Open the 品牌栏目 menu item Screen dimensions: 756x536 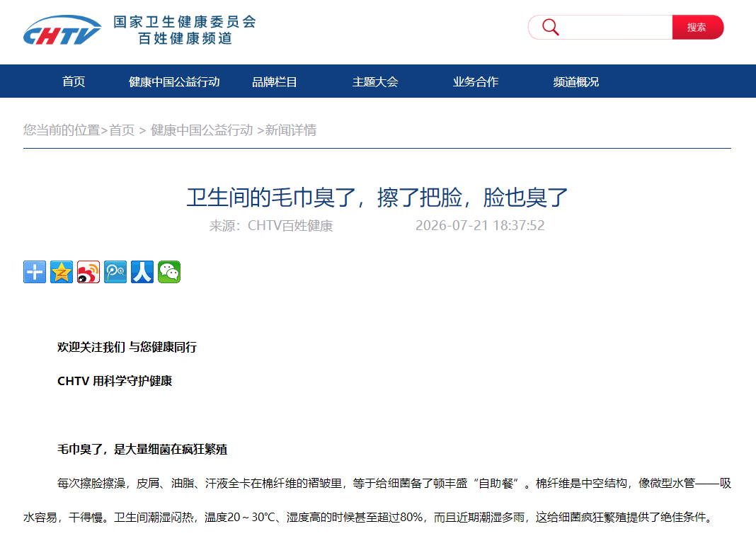click(275, 81)
